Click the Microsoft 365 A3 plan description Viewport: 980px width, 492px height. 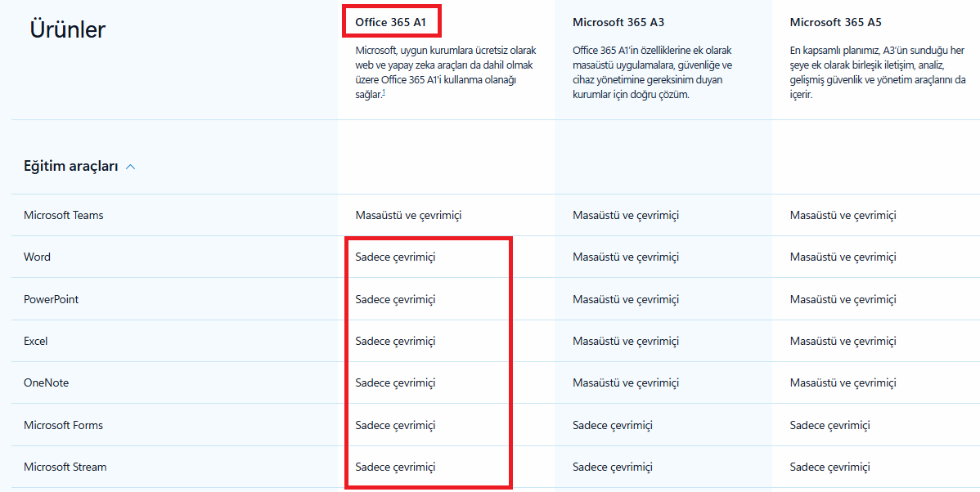653,73
